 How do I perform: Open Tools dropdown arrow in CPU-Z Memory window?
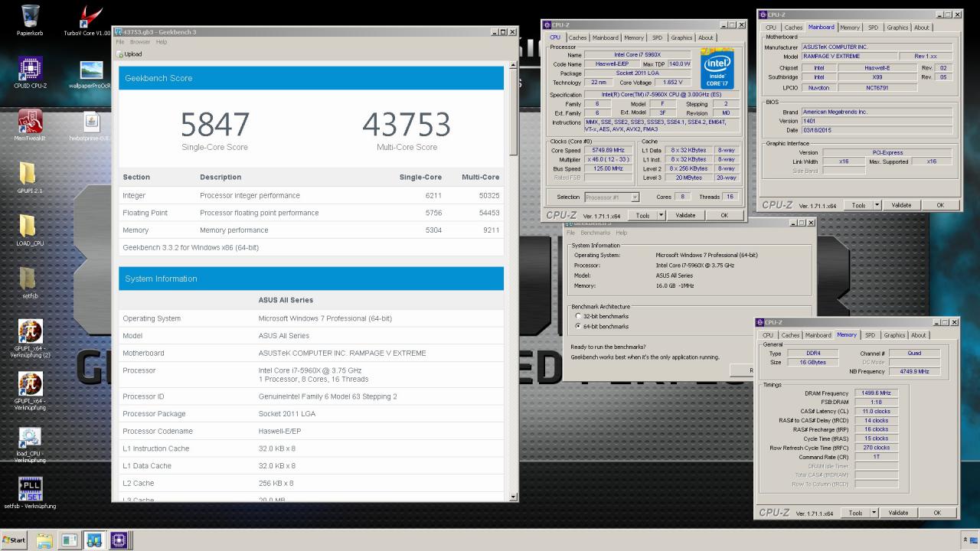click(874, 513)
